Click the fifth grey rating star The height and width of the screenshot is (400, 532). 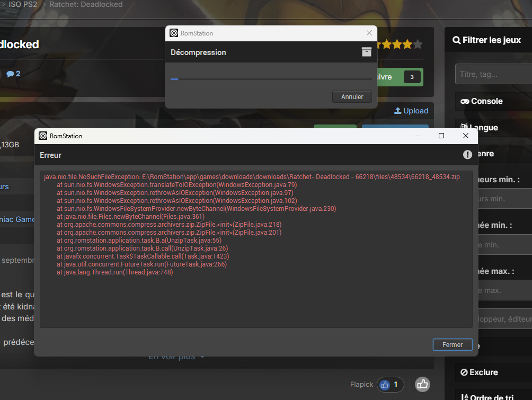click(418, 45)
